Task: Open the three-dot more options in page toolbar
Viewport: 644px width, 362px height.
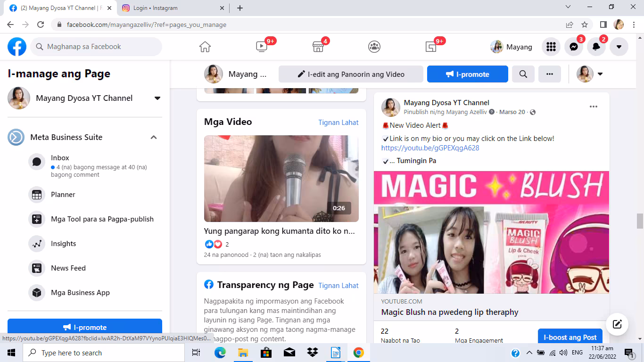Action: click(x=550, y=74)
